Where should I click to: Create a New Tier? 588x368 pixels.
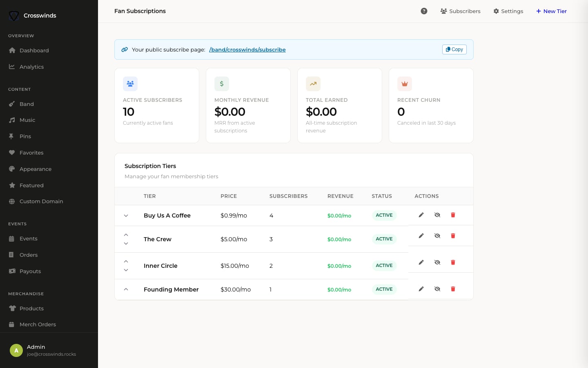coord(551,11)
